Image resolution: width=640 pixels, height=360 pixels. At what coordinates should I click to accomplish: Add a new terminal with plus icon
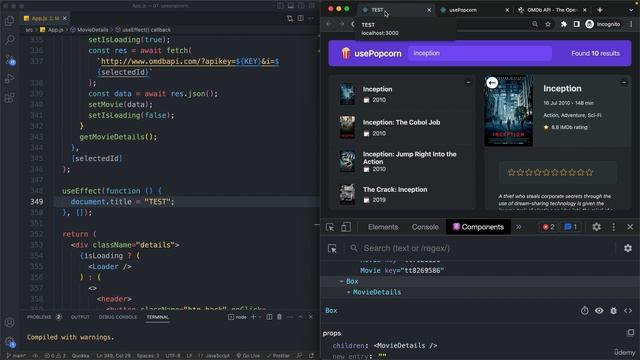click(x=253, y=317)
